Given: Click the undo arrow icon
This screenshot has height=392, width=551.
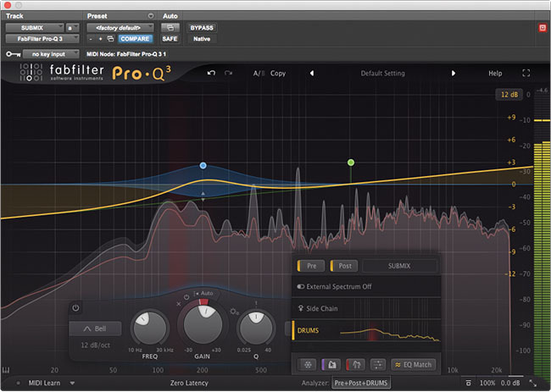Looking at the screenshot, I should [x=211, y=73].
